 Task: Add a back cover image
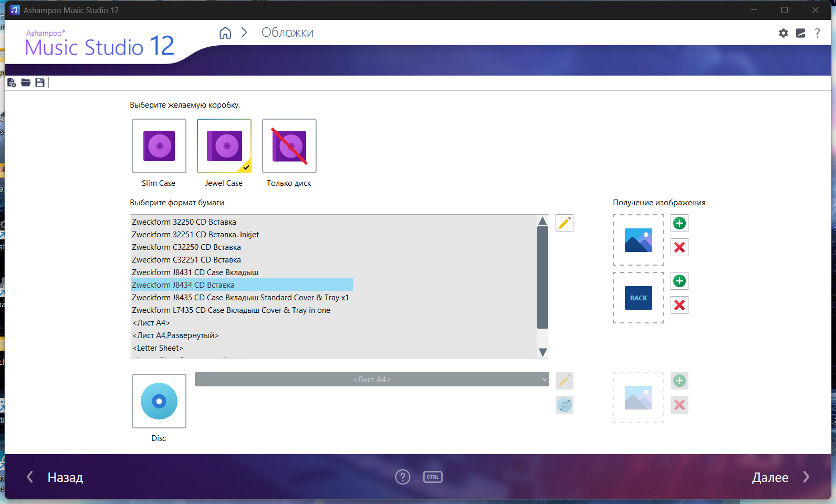(680, 281)
